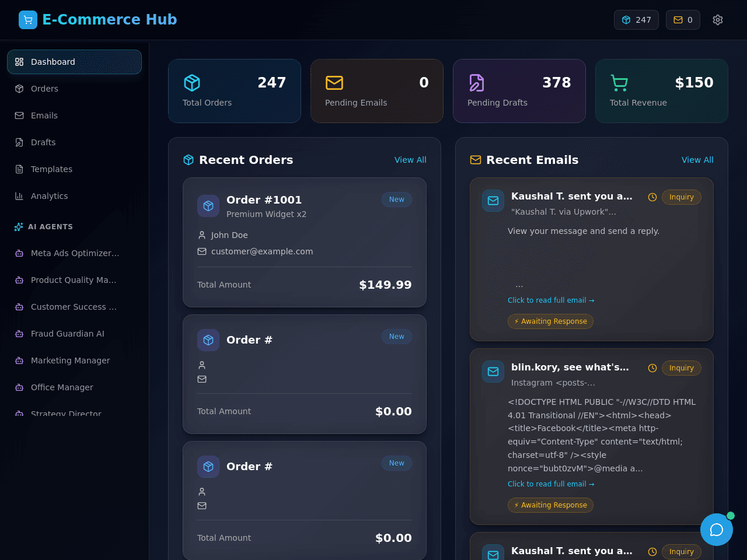Open the Order #1001 card title
Screen dimensions: 747x560
click(264, 200)
